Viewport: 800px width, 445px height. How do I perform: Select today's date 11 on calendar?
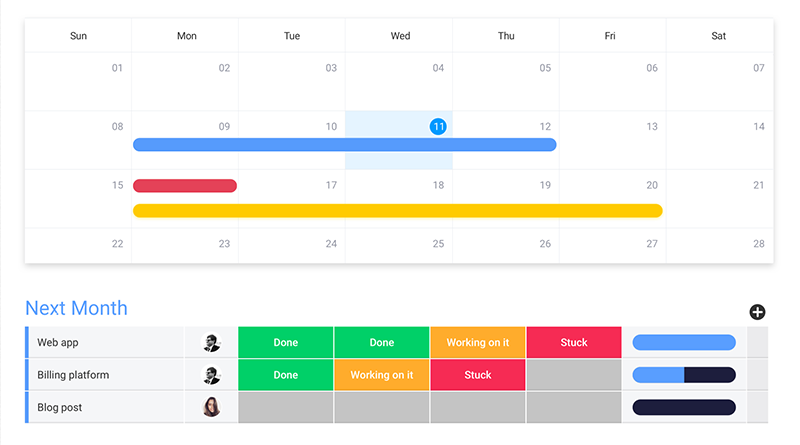point(438,127)
